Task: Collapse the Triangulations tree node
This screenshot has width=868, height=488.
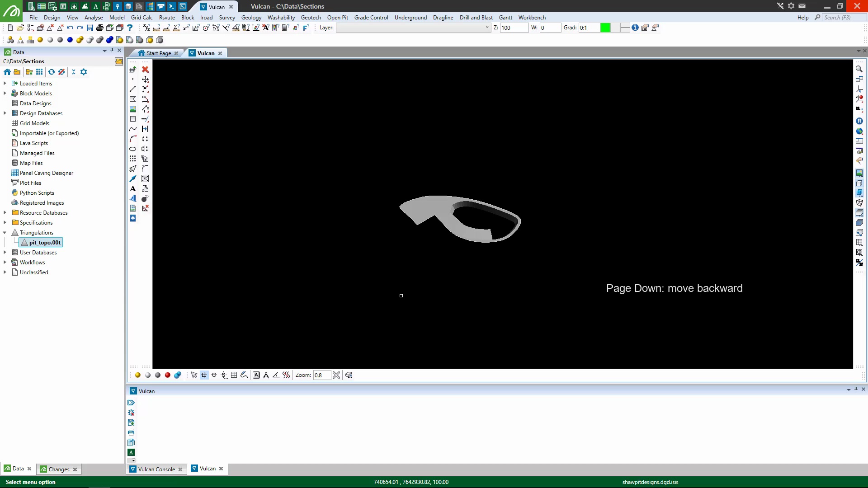Action: click(x=5, y=233)
